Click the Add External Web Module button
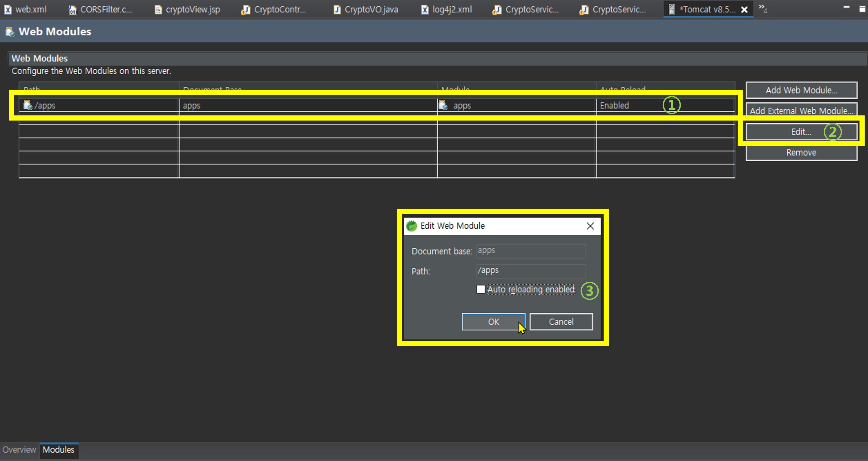868x461 pixels. 801,111
